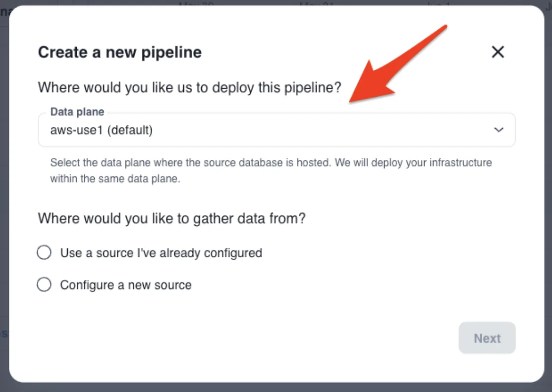Expand data plane options via down arrow

498,130
